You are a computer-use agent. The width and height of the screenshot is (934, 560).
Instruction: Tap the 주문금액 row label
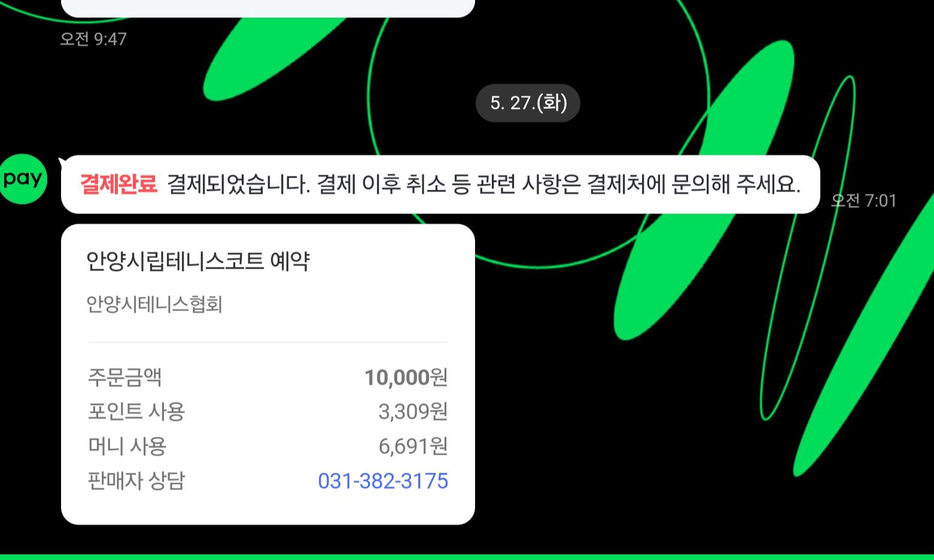click(124, 377)
